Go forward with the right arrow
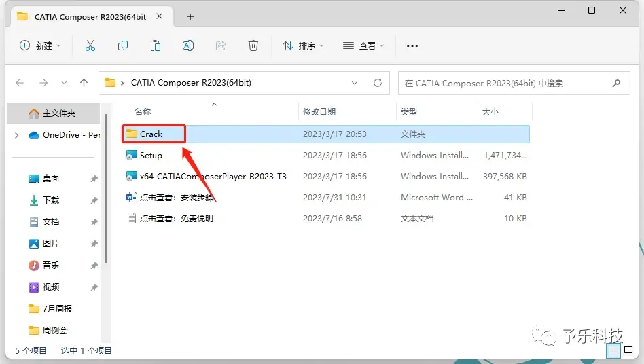Screen dimensions: 644x364 tap(43, 83)
